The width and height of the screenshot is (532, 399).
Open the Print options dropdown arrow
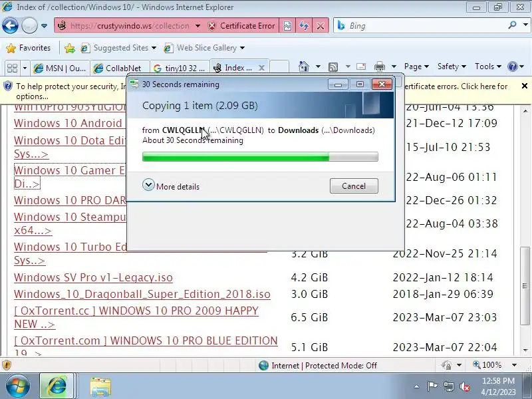pyautogui.click(x=394, y=66)
